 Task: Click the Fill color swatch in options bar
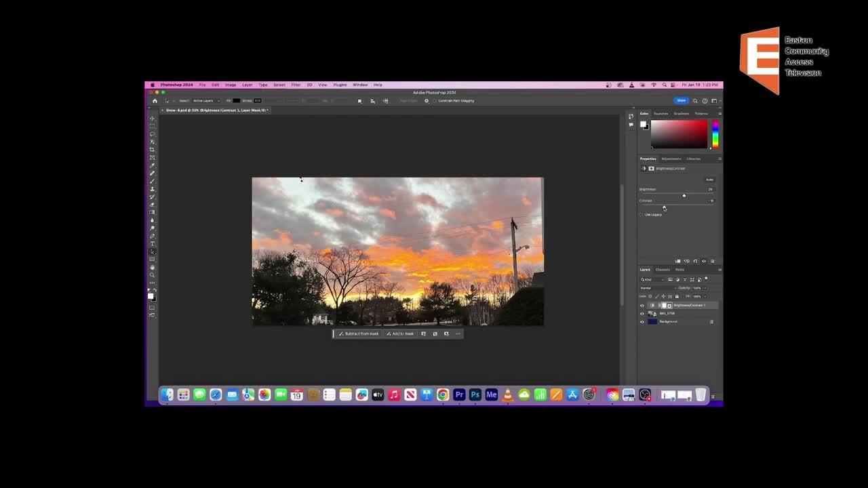[x=236, y=101]
